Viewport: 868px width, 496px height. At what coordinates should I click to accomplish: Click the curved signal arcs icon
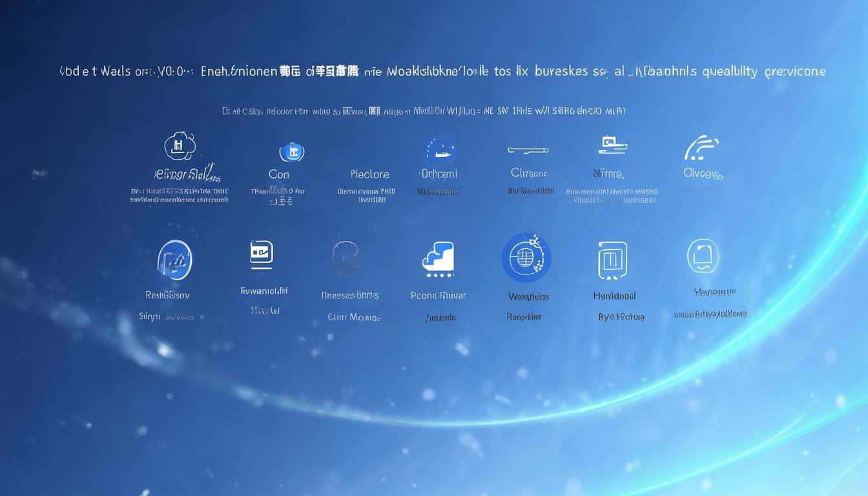pyautogui.click(x=701, y=148)
